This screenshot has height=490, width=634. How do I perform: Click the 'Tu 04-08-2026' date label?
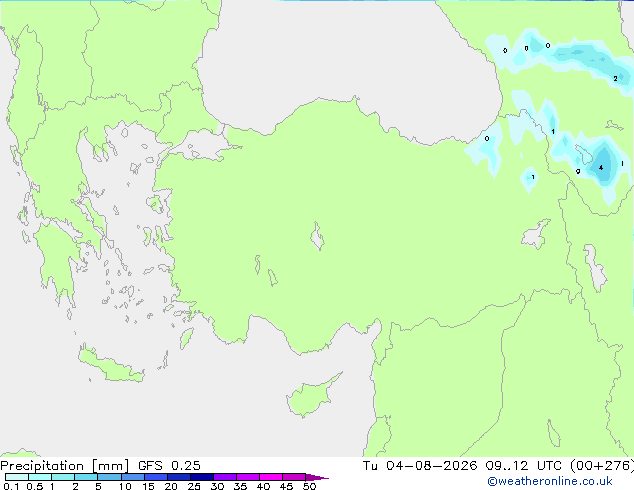tap(420, 466)
